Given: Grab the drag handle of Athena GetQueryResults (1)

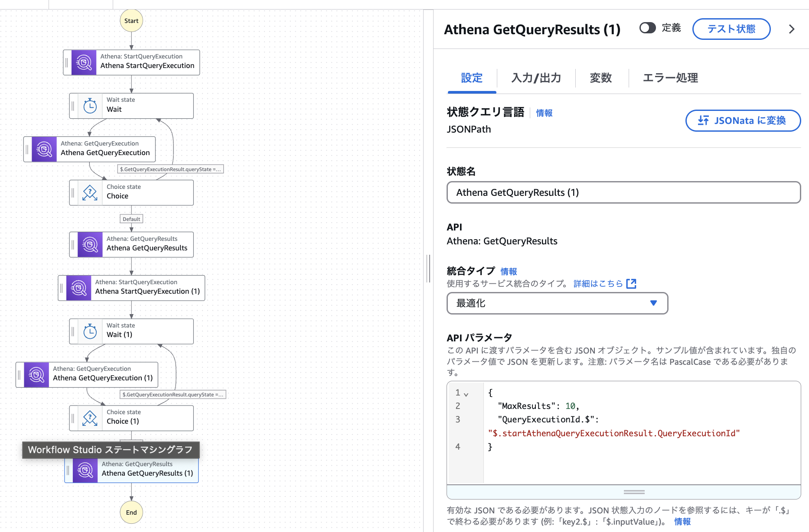Looking at the screenshot, I should point(68,470).
